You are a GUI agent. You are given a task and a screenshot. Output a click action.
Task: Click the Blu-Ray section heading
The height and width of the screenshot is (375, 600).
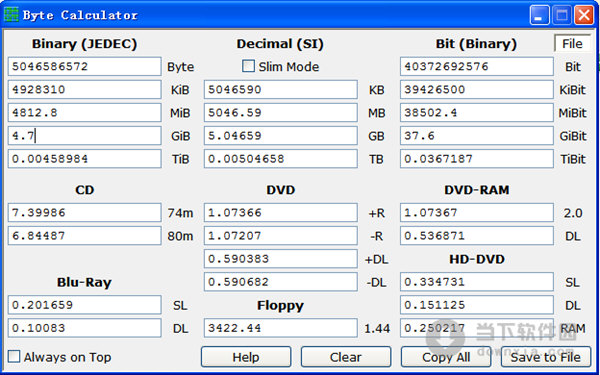pos(84,282)
